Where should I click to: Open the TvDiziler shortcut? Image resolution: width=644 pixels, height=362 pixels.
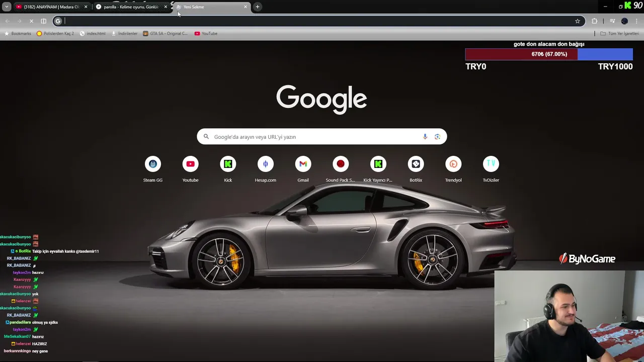point(491,169)
